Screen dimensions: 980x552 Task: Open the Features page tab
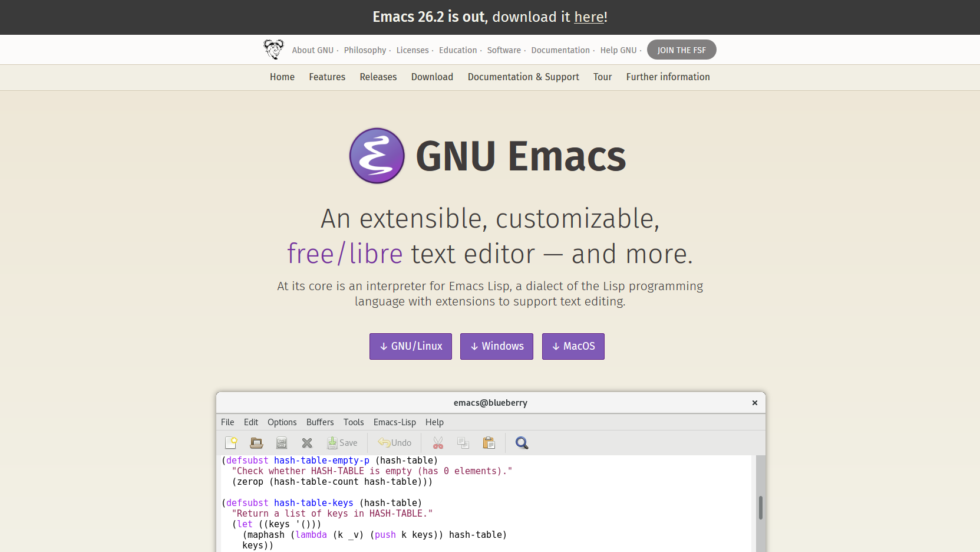click(x=327, y=77)
